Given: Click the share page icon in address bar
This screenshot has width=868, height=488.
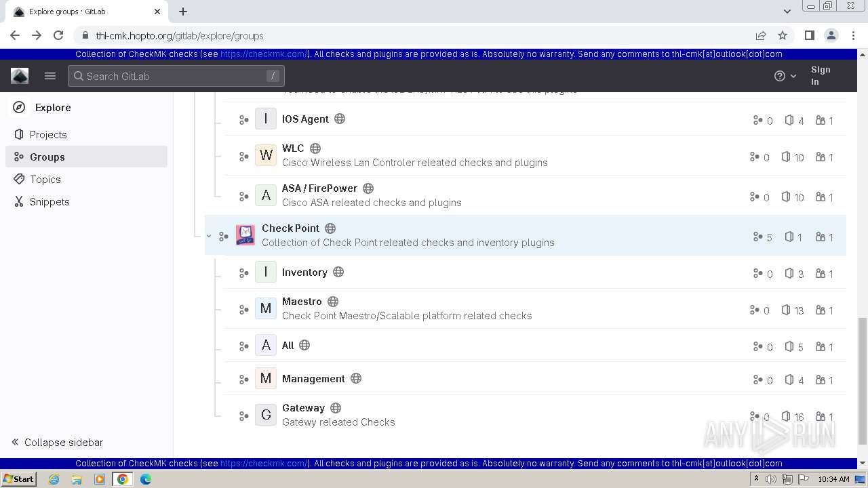Looking at the screenshot, I should pyautogui.click(x=761, y=35).
